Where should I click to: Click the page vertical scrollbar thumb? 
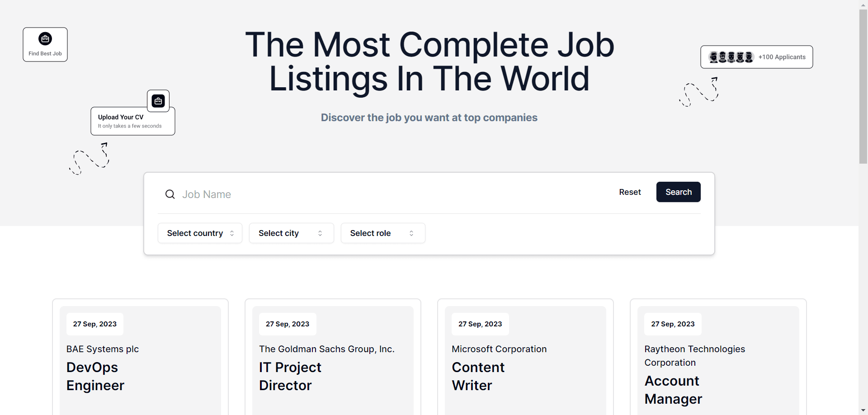click(x=863, y=86)
